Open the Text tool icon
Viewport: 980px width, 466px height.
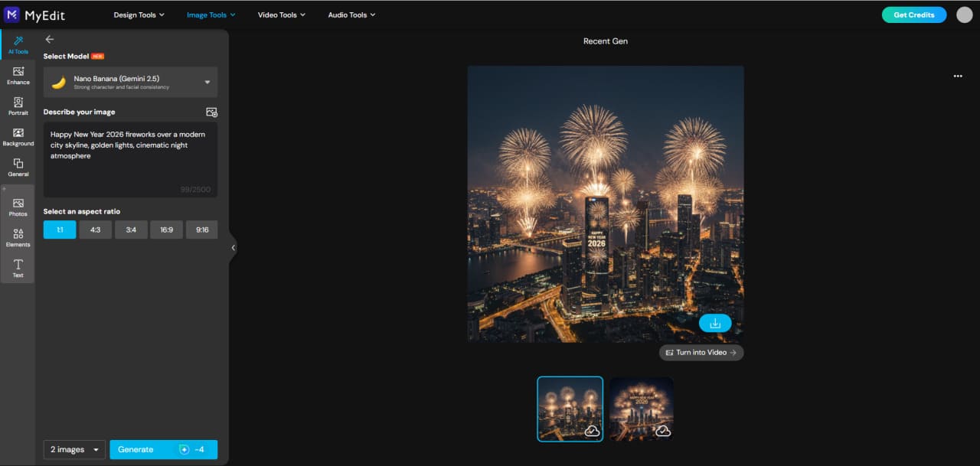18,268
